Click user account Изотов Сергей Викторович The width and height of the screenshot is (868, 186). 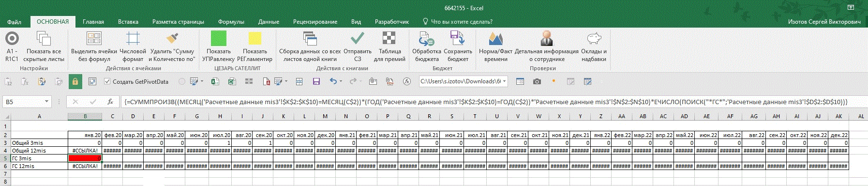coord(824,22)
